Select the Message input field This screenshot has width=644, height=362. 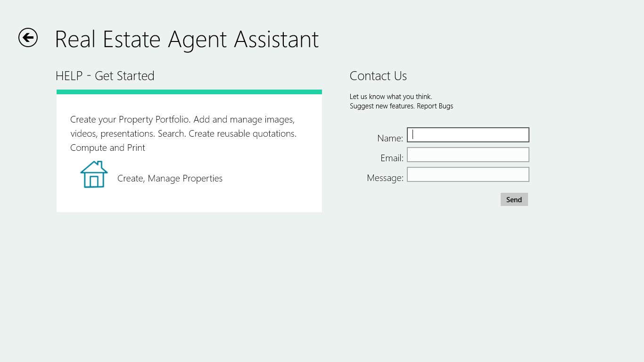[468, 174]
